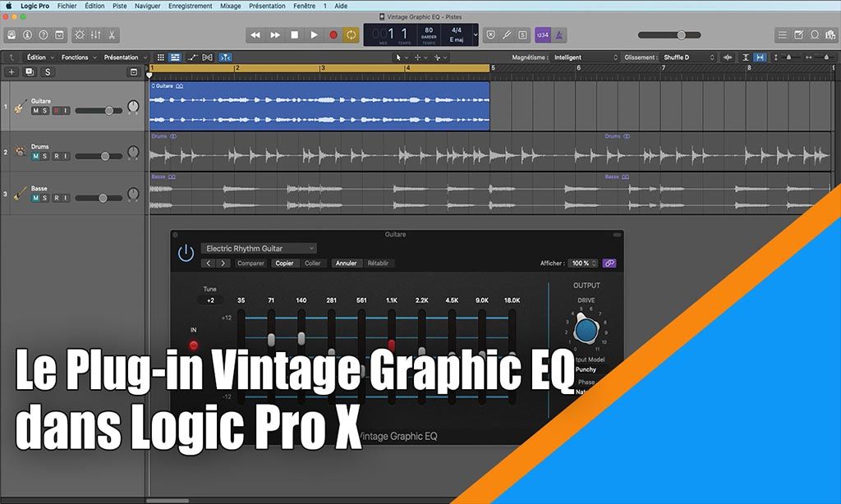The image size is (841, 504).
Task: Open the Glissement Shuffle D dropdown
Action: coord(689,57)
